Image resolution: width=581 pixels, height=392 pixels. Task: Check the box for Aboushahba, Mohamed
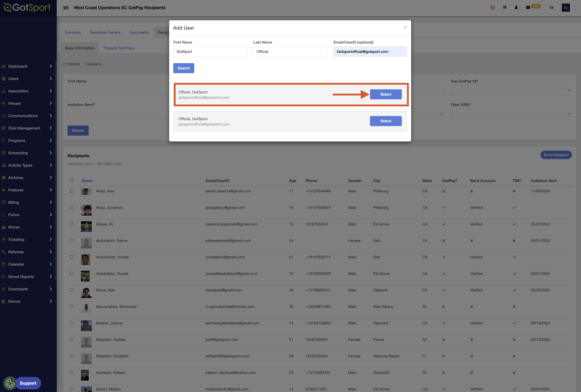point(71,306)
